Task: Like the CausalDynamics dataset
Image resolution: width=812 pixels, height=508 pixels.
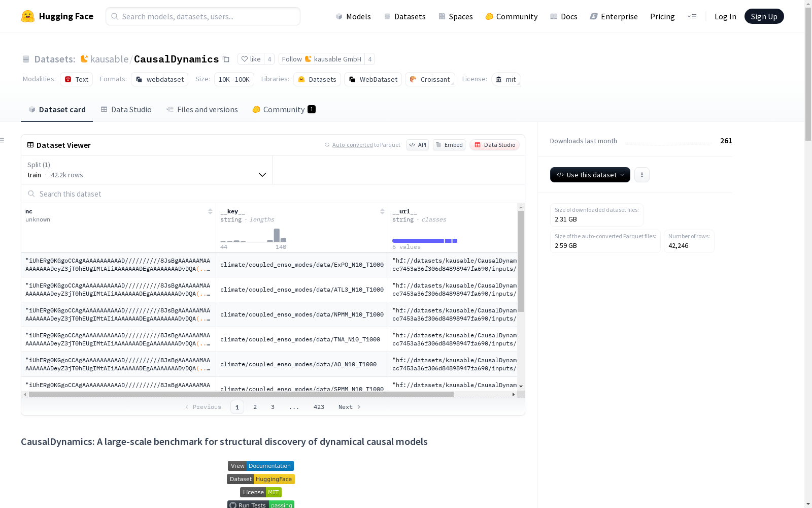Action: coord(251,59)
